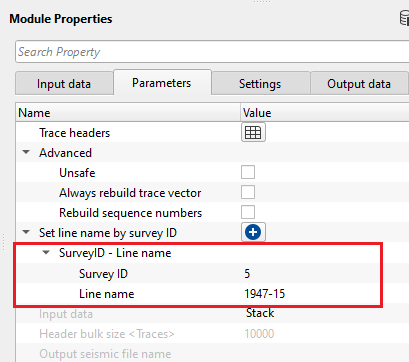This screenshot has height=362, width=409.
Task: Click the greyed Input data row label
Action: click(66, 314)
